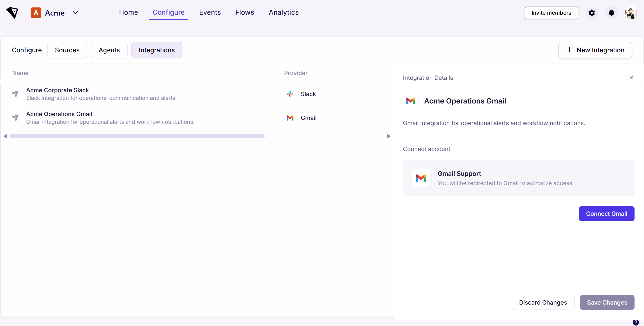Click the app logo in the top-left corner

[x=12, y=12]
